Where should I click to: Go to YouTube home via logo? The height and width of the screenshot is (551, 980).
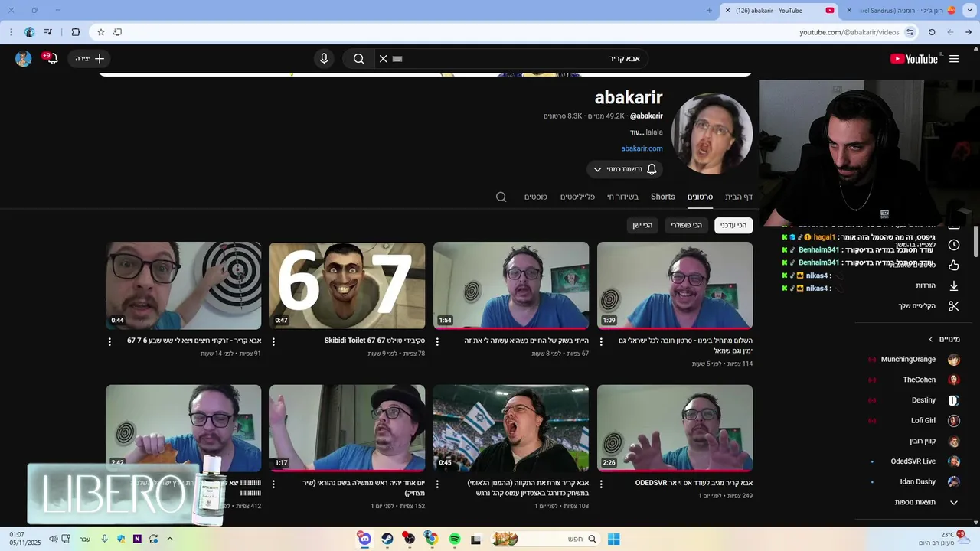click(x=914, y=59)
